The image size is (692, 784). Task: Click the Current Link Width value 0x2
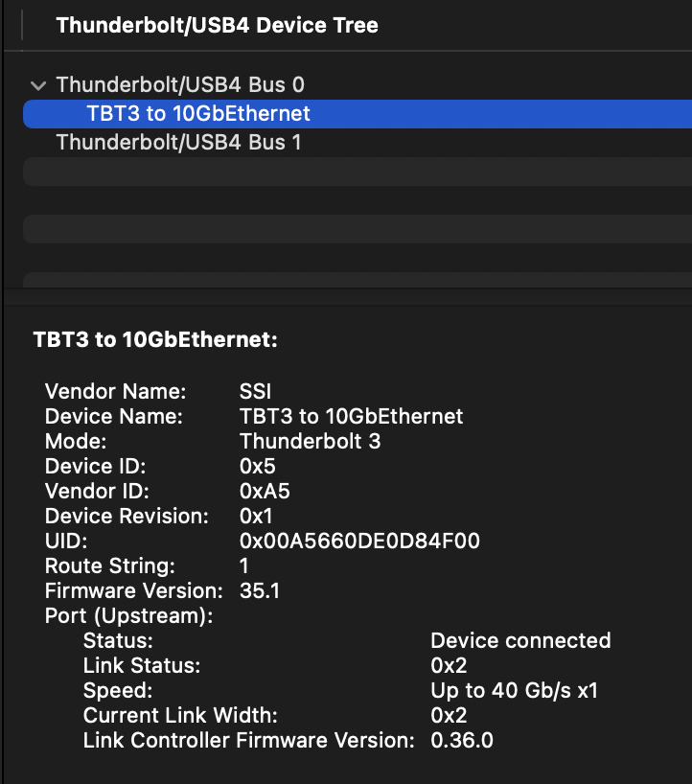[x=449, y=716]
